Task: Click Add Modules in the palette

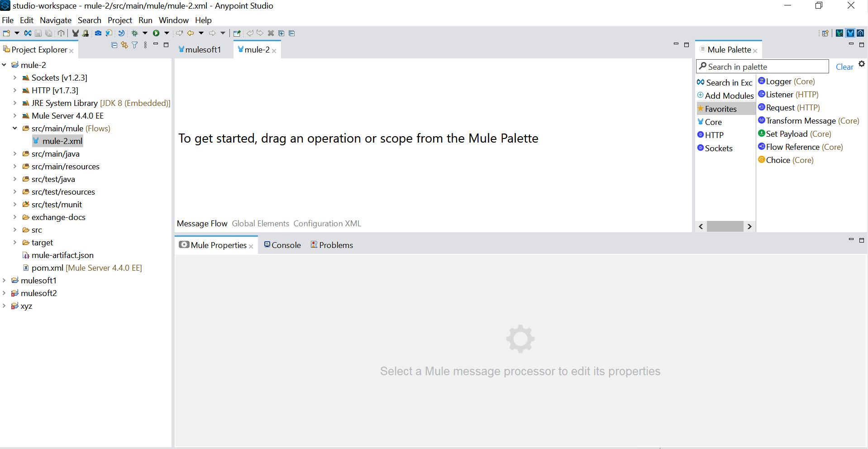Action: point(725,96)
